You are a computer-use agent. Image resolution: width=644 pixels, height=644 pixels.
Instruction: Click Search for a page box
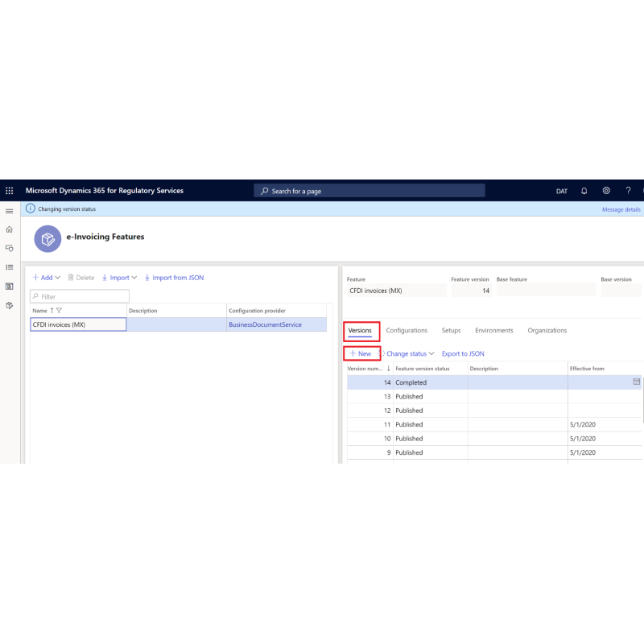click(369, 191)
